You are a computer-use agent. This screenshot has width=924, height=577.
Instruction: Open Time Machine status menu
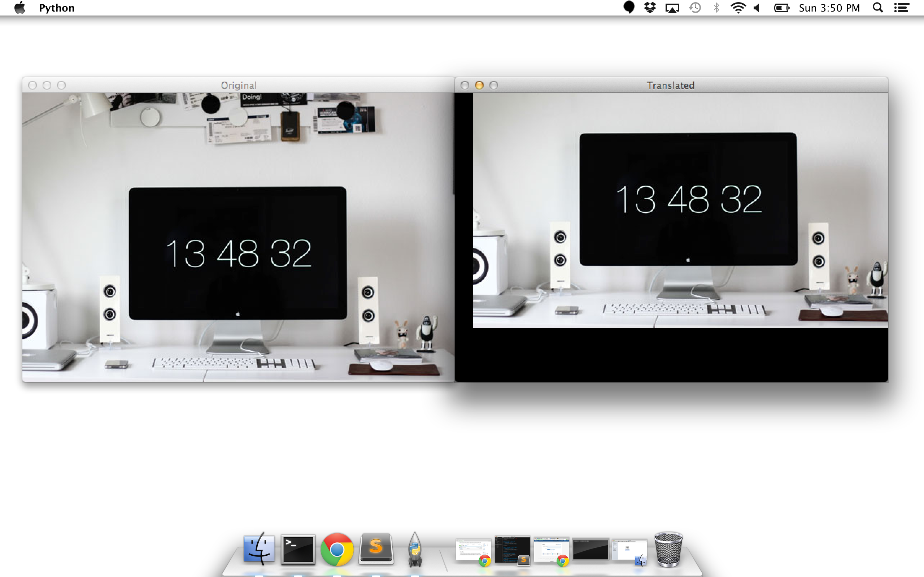695,8
